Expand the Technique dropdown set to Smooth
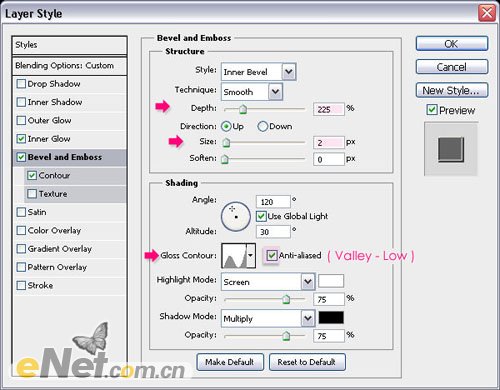The height and width of the screenshot is (390, 500). (x=252, y=92)
